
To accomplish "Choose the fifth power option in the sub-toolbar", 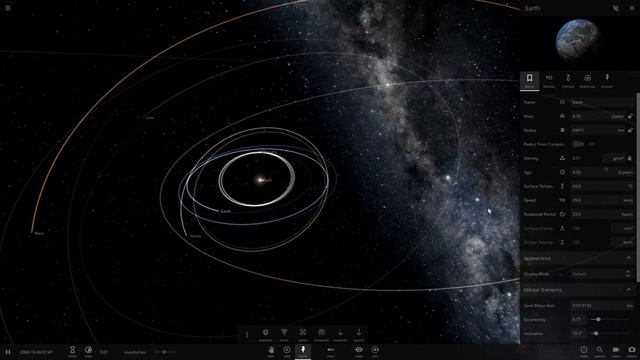I will (340, 335).
